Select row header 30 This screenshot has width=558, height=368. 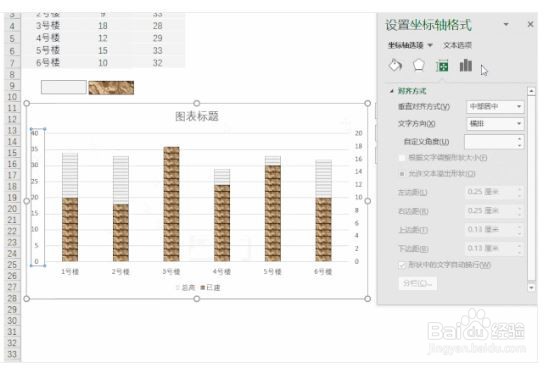tap(12, 321)
